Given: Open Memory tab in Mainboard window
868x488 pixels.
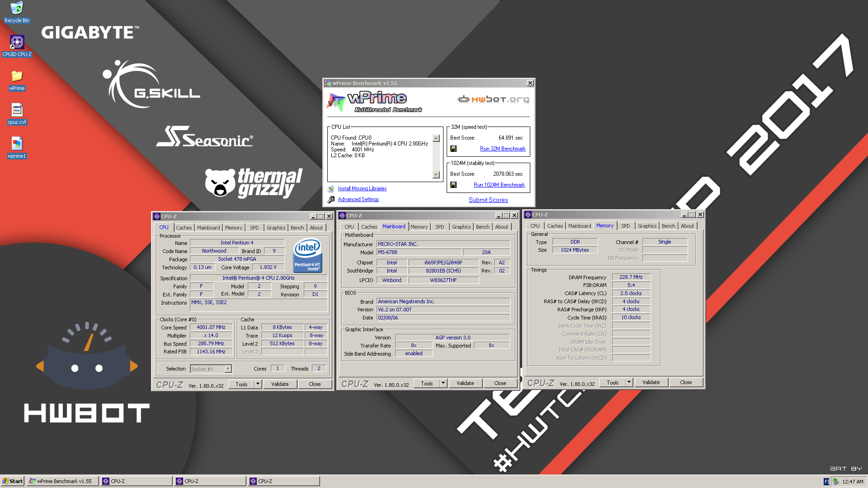Looking at the screenshot, I should click(419, 227).
